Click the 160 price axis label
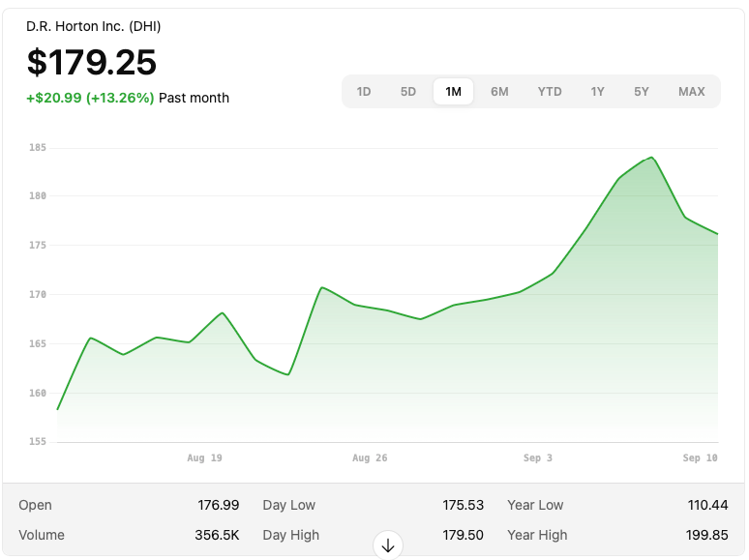The height and width of the screenshot is (560, 749). tap(38, 393)
